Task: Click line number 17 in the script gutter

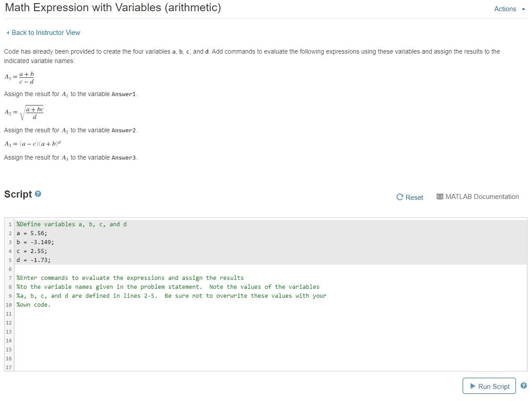Action: click(9, 367)
